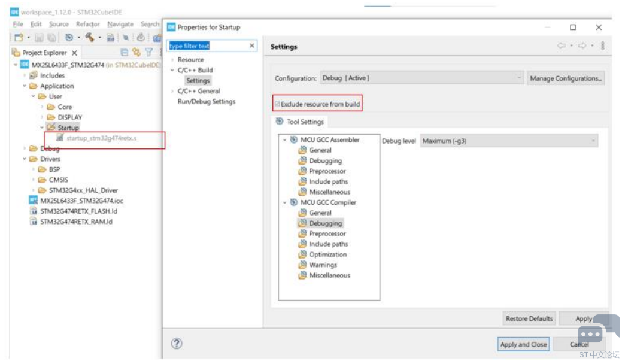This screenshot has height=364, width=625.
Task: Select STM32G474RETX_FLASH.ld linker file
Action: pos(78,211)
